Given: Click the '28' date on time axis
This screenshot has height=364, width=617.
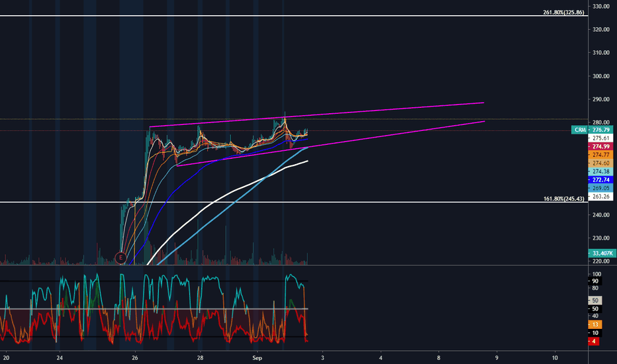Looking at the screenshot, I should click(x=201, y=357).
